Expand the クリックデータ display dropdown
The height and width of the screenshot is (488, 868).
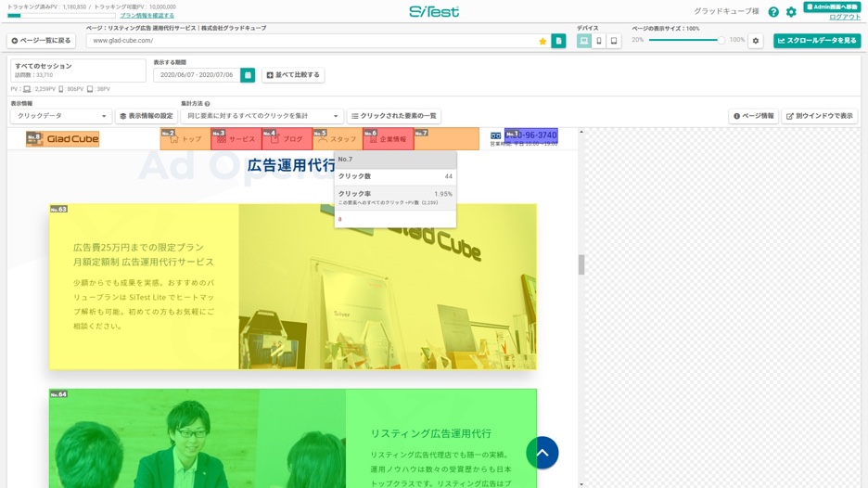coord(61,116)
